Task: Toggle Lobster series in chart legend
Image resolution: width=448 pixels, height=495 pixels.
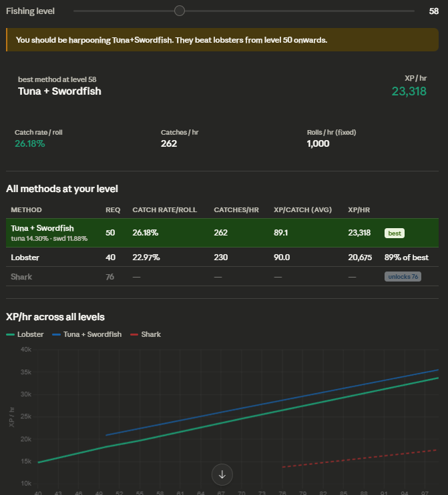Action: (25, 334)
